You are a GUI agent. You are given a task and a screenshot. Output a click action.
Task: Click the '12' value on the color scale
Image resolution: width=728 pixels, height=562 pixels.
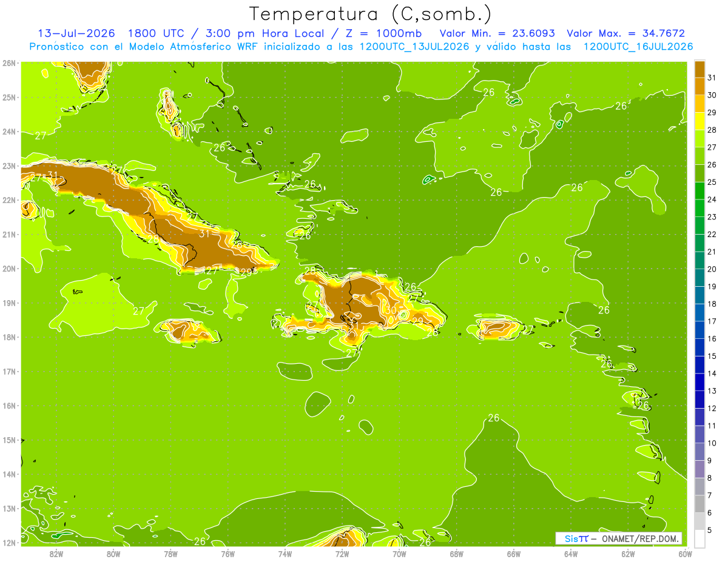point(712,409)
